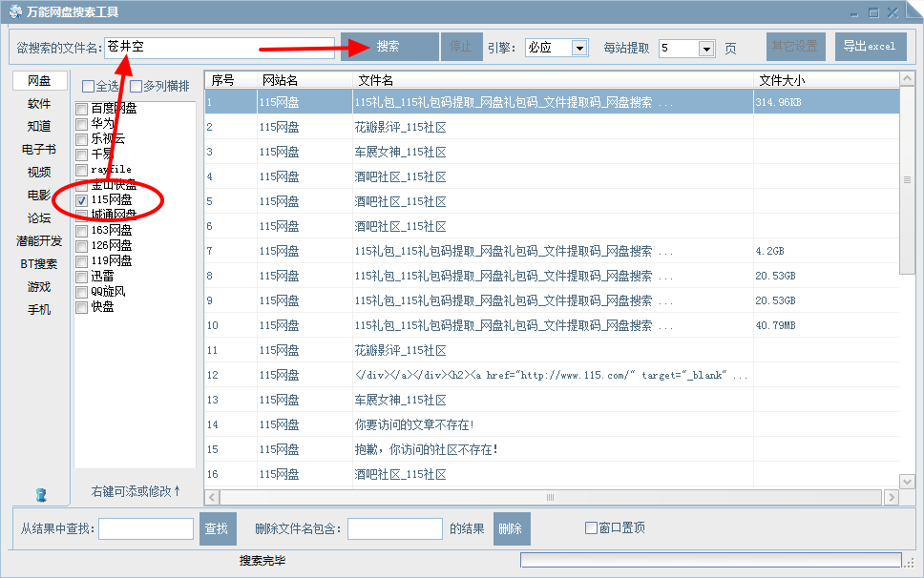
Task: Click the horizontal scrollbar thumb
Action: point(551,497)
